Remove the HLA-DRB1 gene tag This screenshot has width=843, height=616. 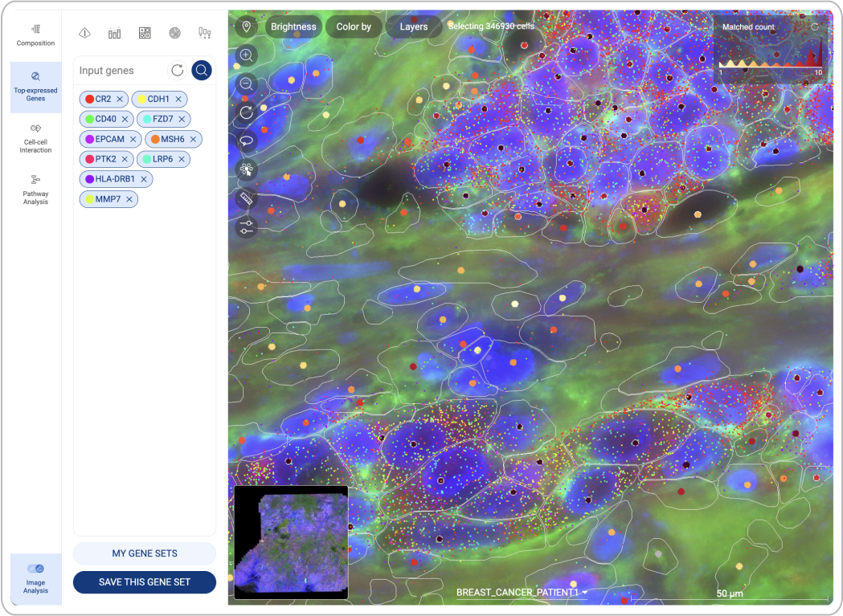[144, 179]
